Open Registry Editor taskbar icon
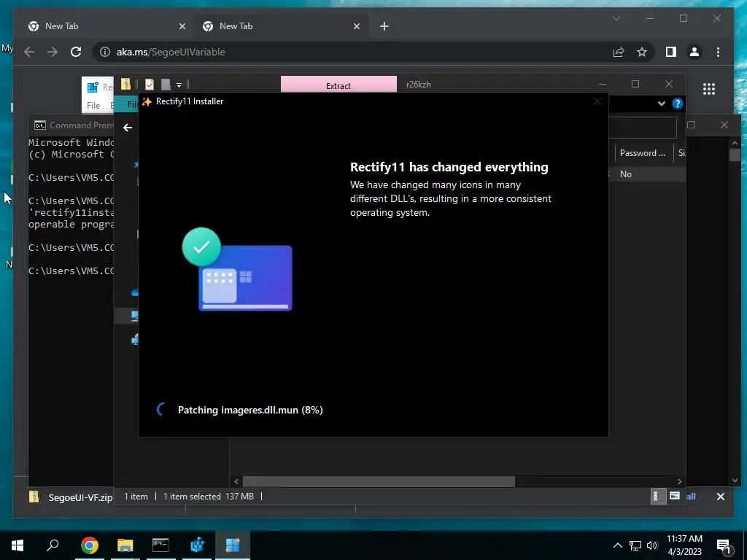The width and height of the screenshot is (747, 560). coord(197,545)
